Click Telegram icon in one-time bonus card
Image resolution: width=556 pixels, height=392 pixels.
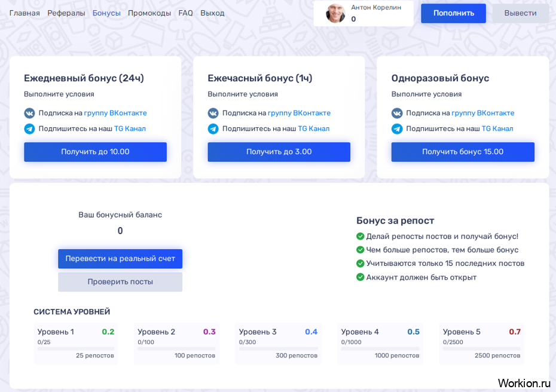tap(397, 128)
